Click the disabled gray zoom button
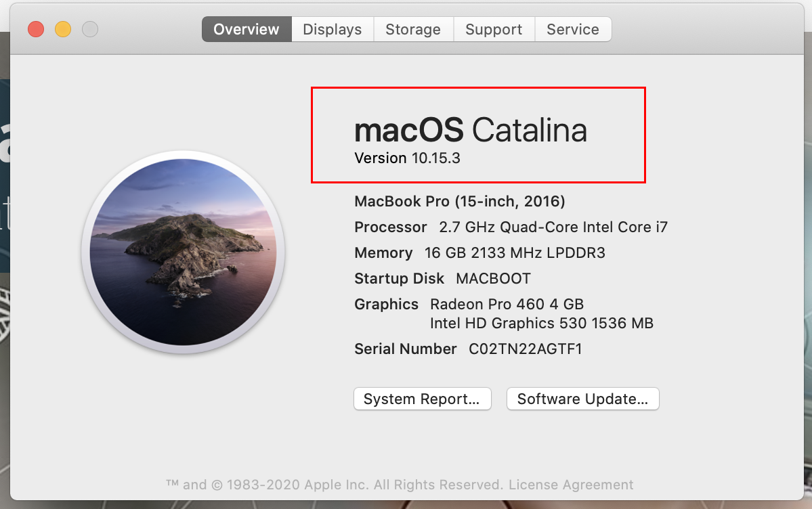 (90, 29)
